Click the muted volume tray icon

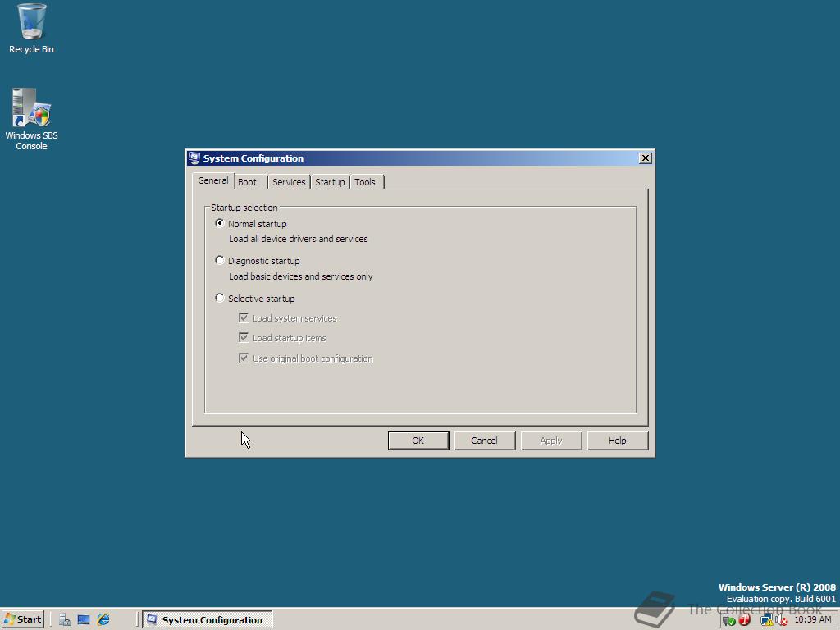(782, 620)
